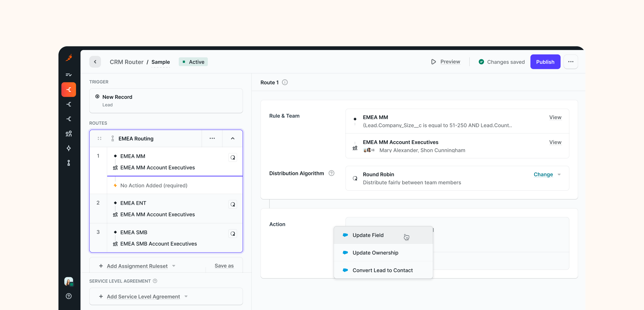Click the round robin icon on EMEA SMB
644x310 pixels.
(x=233, y=234)
